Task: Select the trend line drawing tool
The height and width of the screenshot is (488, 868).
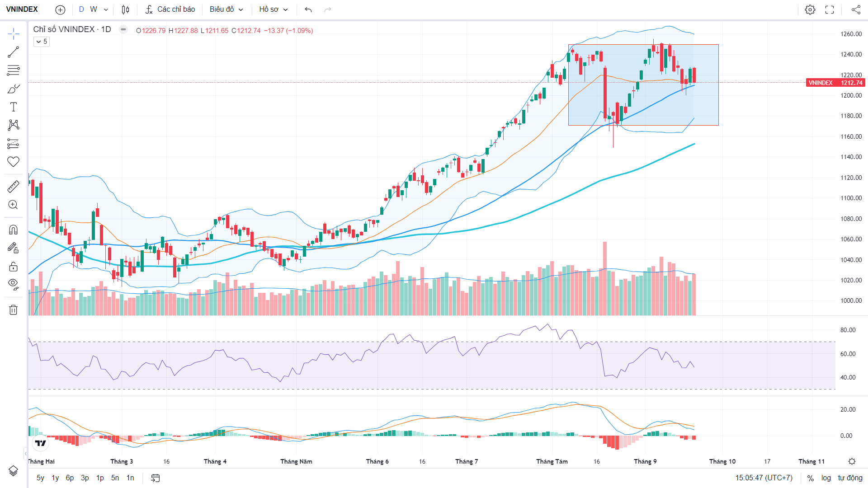Action: (x=13, y=52)
